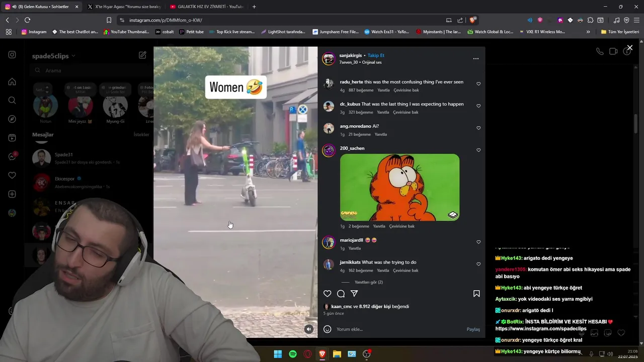Open a new browser tab
The width and height of the screenshot is (644, 362).
[254, 7]
